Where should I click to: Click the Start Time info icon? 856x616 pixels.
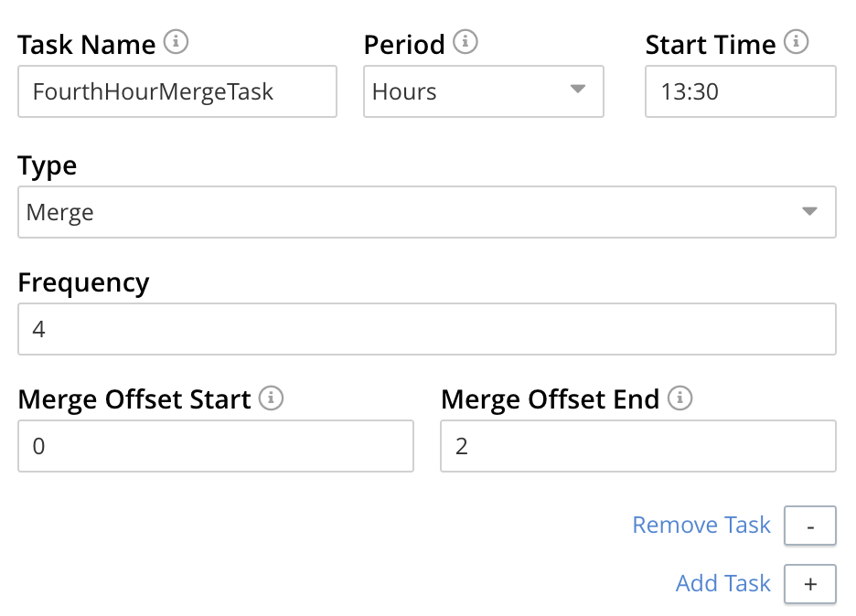click(797, 42)
